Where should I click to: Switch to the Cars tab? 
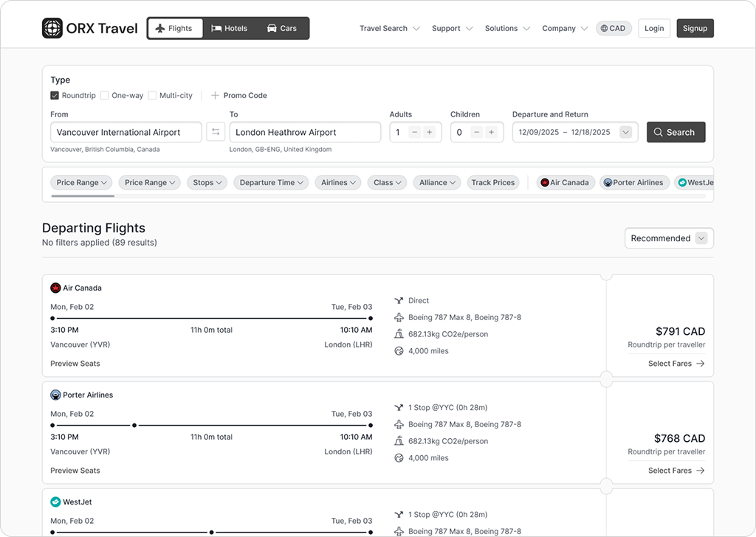tap(282, 29)
